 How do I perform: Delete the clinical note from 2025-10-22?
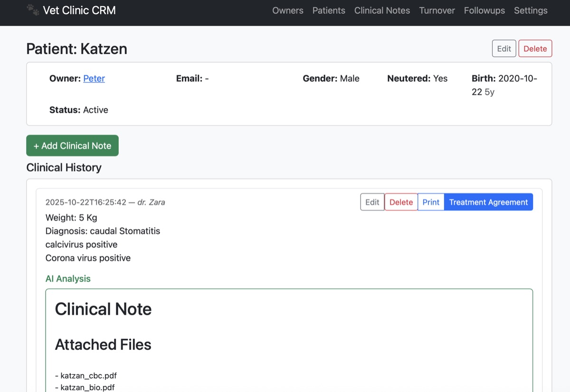(x=401, y=202)
